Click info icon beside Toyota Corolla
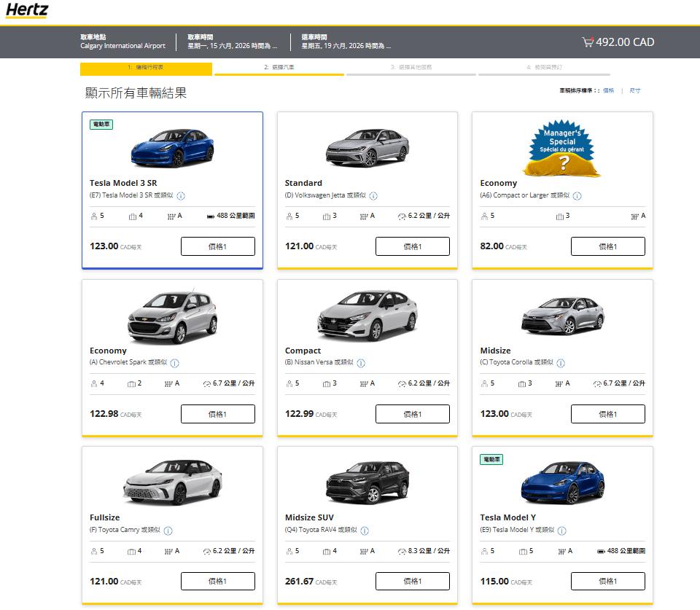700x610 pixels. click(561, 363)
